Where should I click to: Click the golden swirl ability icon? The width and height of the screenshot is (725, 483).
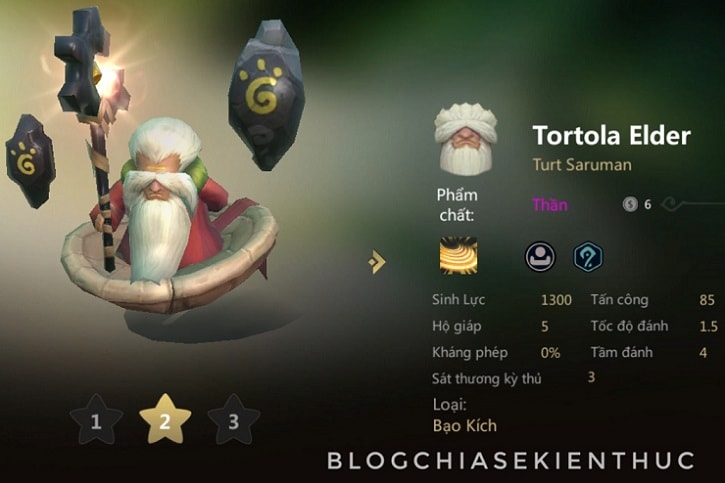point(458,256)
